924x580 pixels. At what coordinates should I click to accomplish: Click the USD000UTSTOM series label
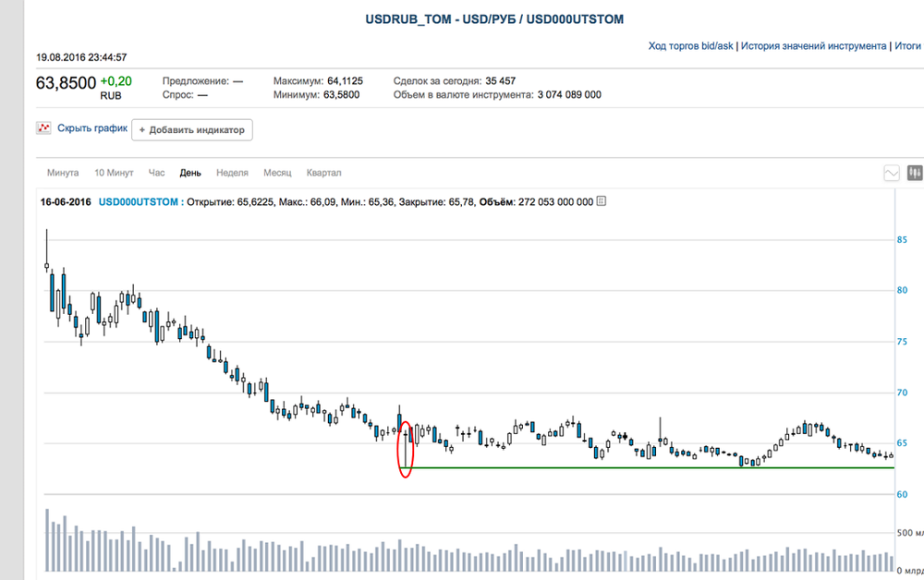coord(139,202)
